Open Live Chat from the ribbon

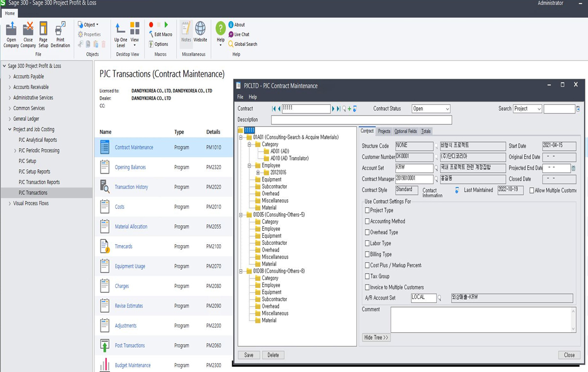tap(239, 34)
